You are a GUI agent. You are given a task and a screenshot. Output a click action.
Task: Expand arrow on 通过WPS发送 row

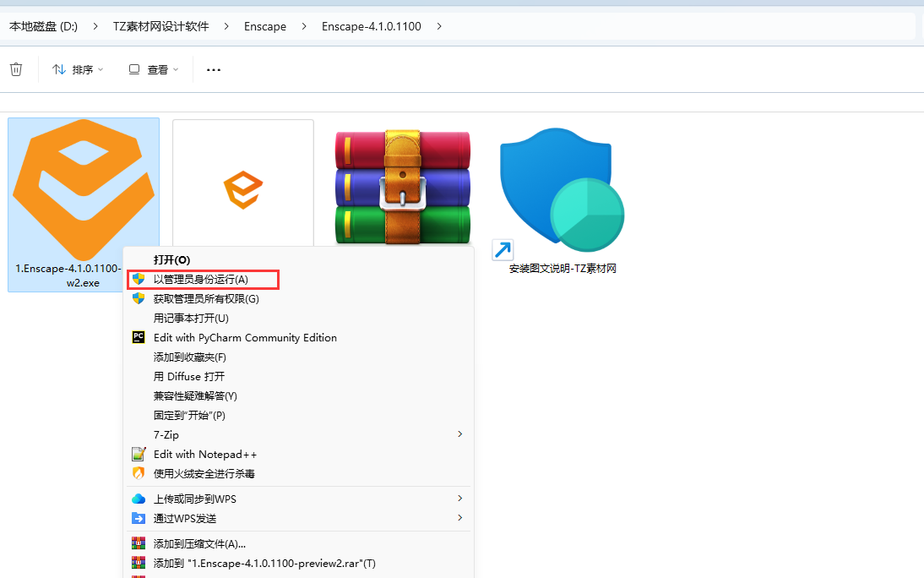pyautogui.click(x=459, y=518)
